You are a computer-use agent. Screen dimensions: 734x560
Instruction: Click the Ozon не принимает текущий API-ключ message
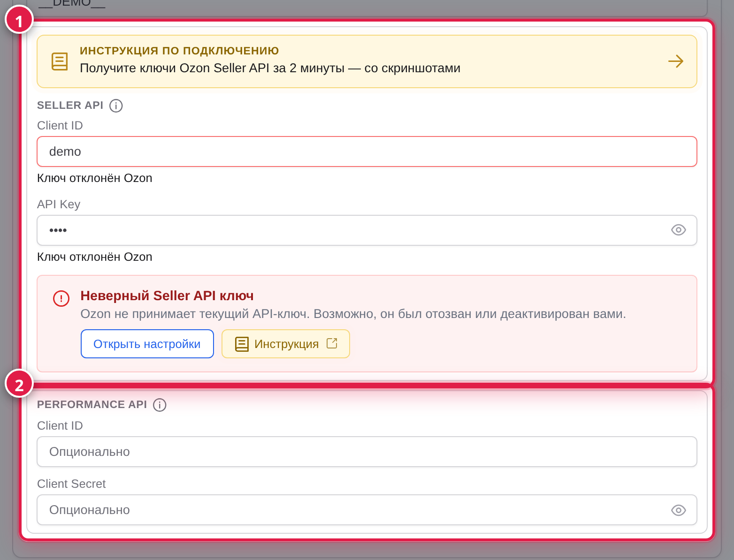click(353, 314)
